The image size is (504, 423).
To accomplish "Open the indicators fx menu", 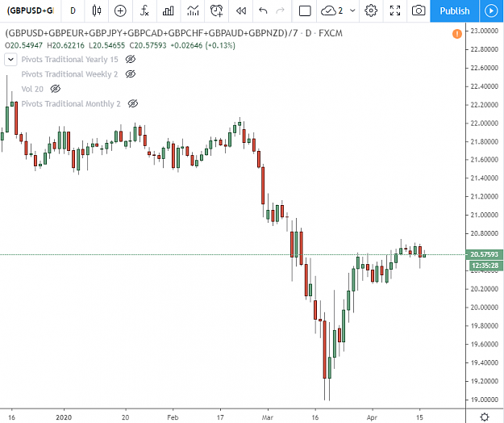I will (x=144, y=11).
